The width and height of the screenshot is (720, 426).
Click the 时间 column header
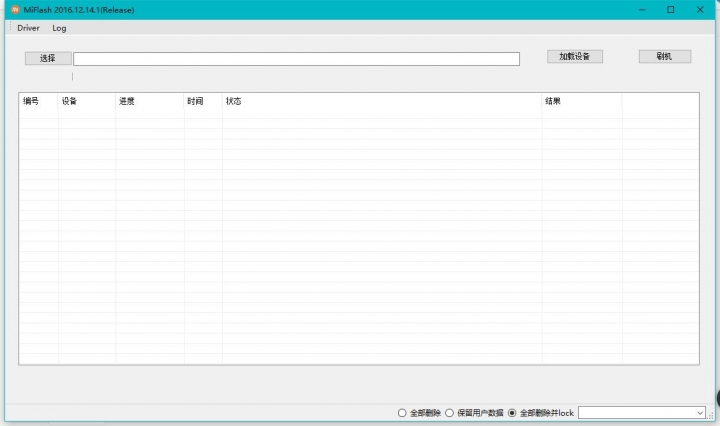pyautogui.click(x=203, y=101)
